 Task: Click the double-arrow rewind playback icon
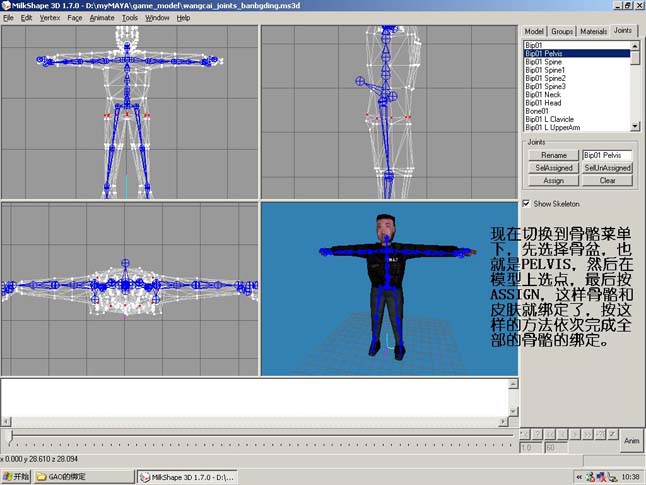pos(550,434)
